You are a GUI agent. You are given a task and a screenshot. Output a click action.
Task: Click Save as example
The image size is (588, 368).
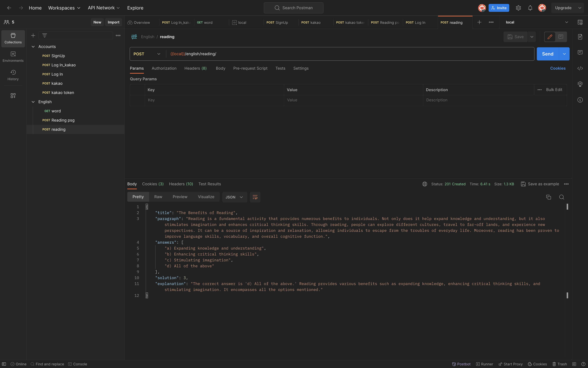[540, 184]
